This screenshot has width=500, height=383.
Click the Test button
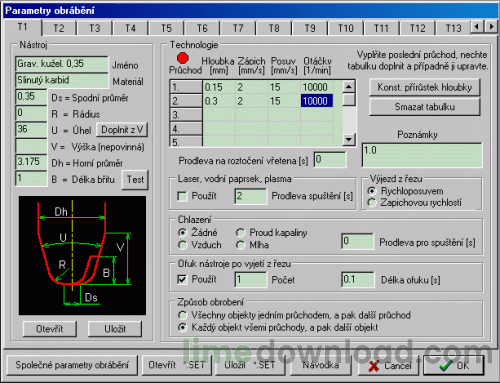pyautogui.click(x=135, y=180)
